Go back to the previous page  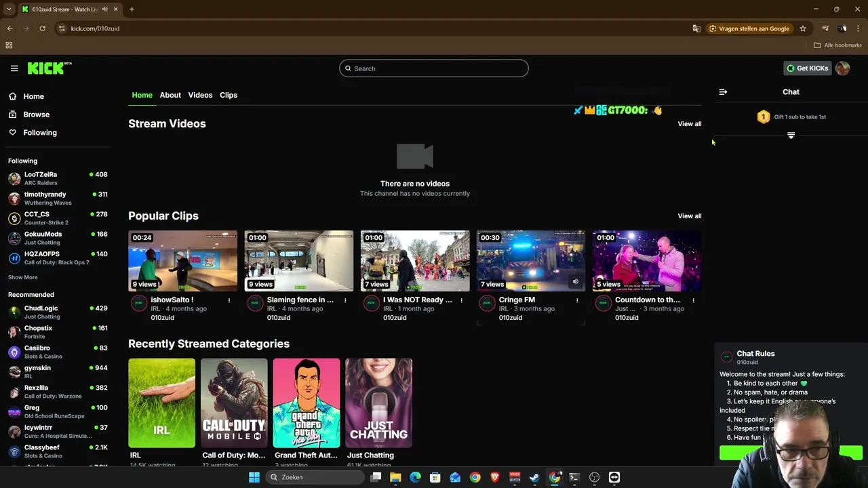tap(9, 28)
